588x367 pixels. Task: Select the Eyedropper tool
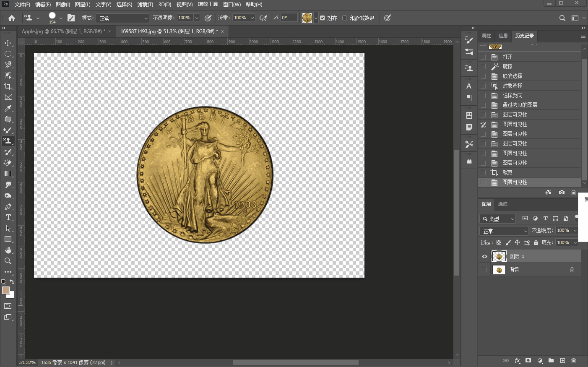8,108
